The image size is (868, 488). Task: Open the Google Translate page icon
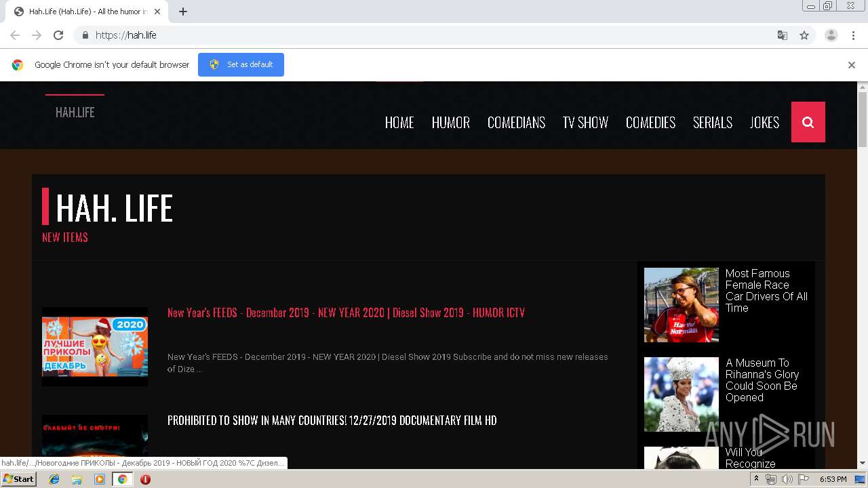coord(782,35)
